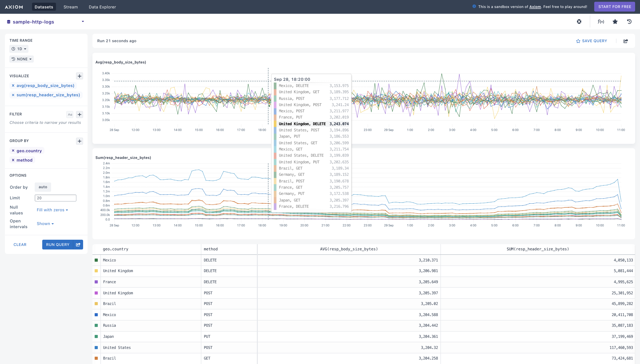
Task: Open Fill with zeros null values dropdown
Action: 52,210
